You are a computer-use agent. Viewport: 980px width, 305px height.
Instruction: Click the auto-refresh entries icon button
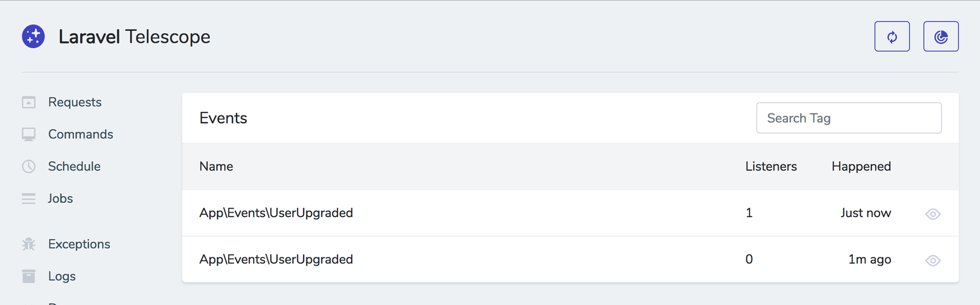(x=892, y=37)
